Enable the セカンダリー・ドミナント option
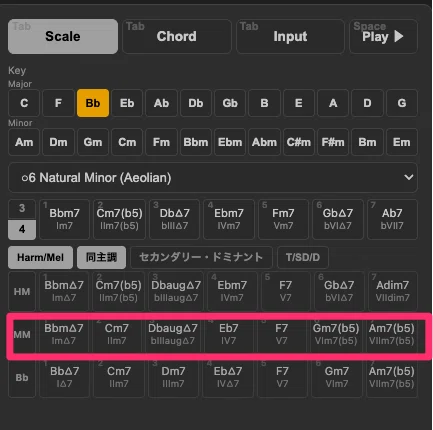The height and width of the screenshot is (430, 433). coord(201,257)
